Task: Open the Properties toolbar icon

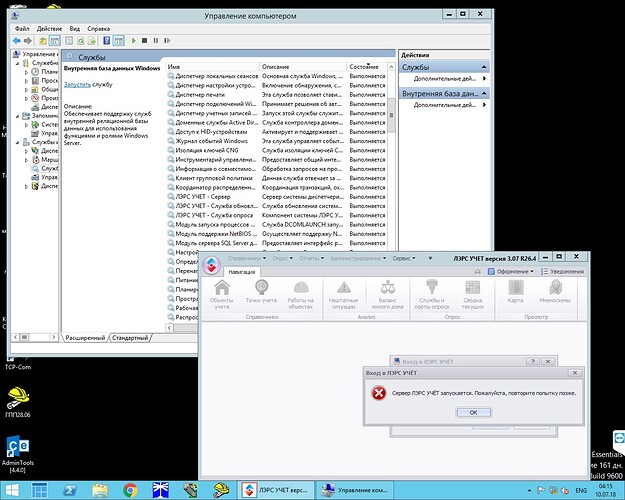Action: pyautogui.click(x=69, y=40)
